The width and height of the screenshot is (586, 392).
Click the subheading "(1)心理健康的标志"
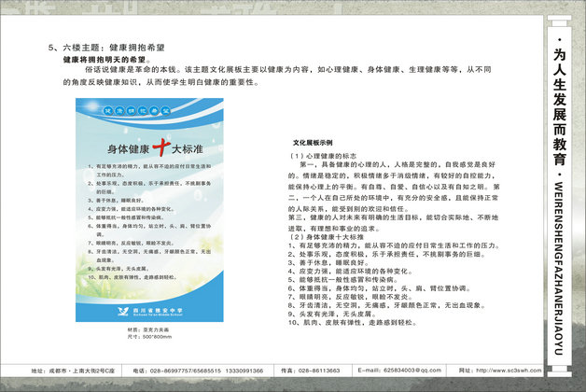tap(323, 156)
